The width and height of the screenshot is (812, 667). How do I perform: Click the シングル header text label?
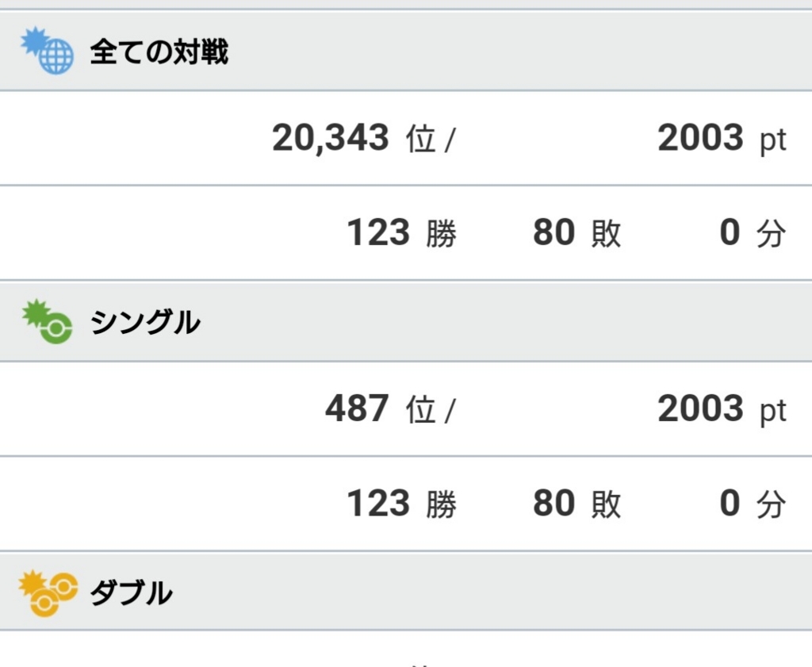tap(145, 323)
